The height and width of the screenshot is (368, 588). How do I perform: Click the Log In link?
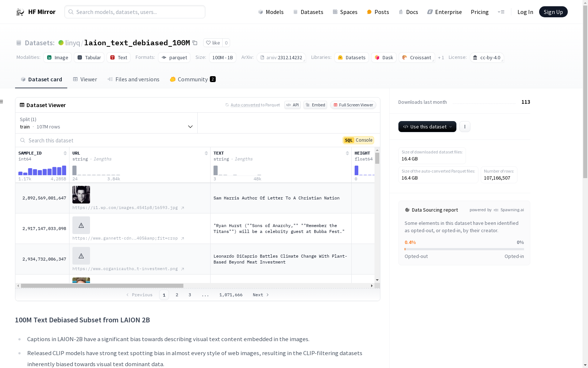click(525, 12)
